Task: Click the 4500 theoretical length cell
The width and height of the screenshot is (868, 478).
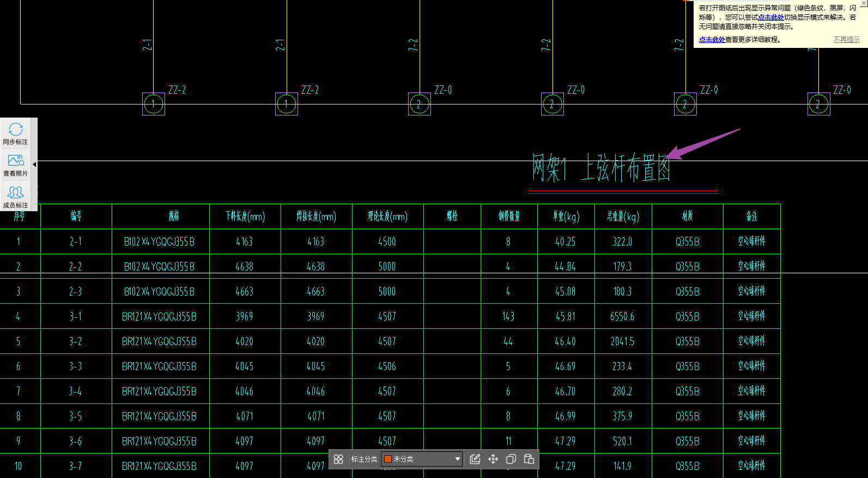Action: coord(387,241)
